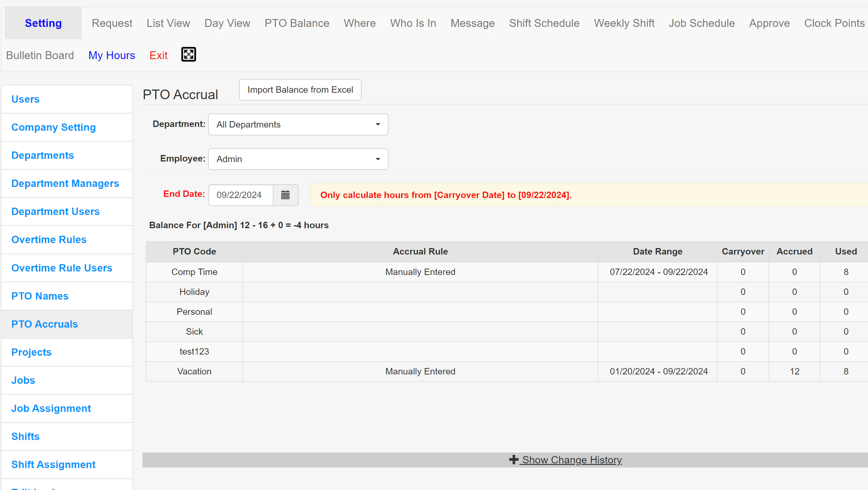Click the Comp Time row cell

click(x=194, y=272)
